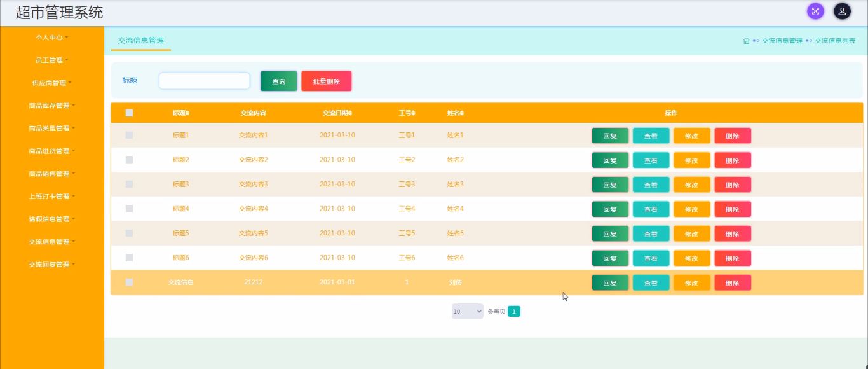Check the checkbox for row 标题5
This screenshot has width=868, height=369.
pos(129,233)
